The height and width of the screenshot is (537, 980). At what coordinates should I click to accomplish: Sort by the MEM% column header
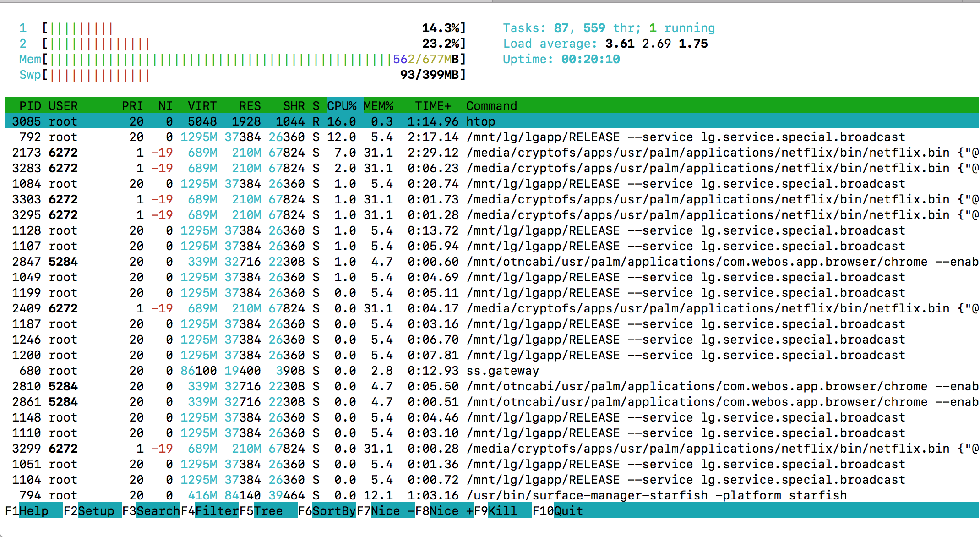tap(378, 106)
